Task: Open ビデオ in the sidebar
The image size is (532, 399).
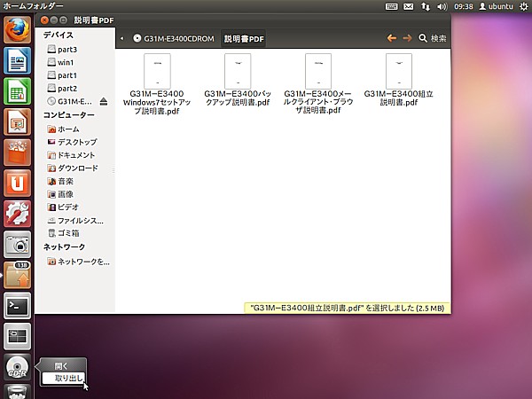Action: pyautogui.click(x=63, y=207)
